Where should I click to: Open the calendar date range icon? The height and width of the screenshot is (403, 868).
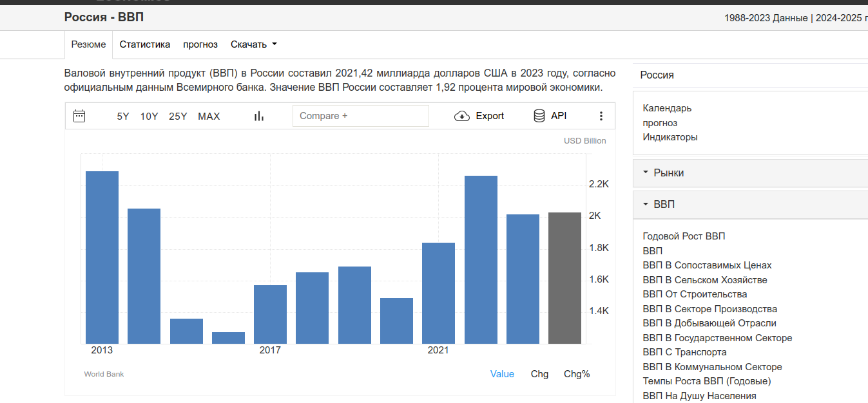tap(79, 116)
